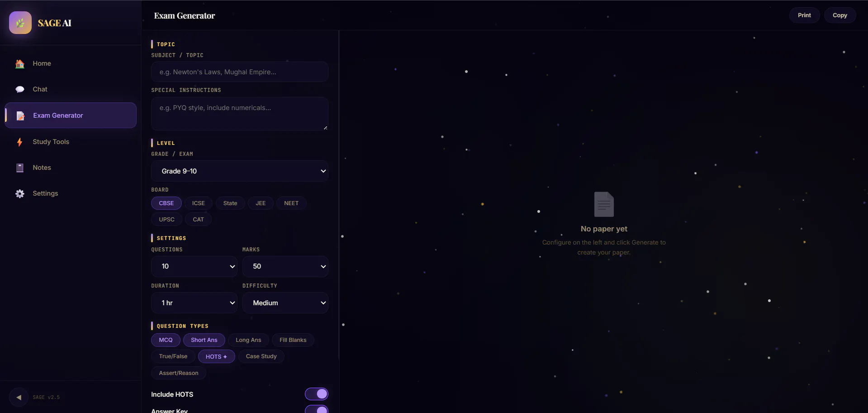Click the Copy button
The width and height of the screenshot is (868, 413).
point(840,15)
